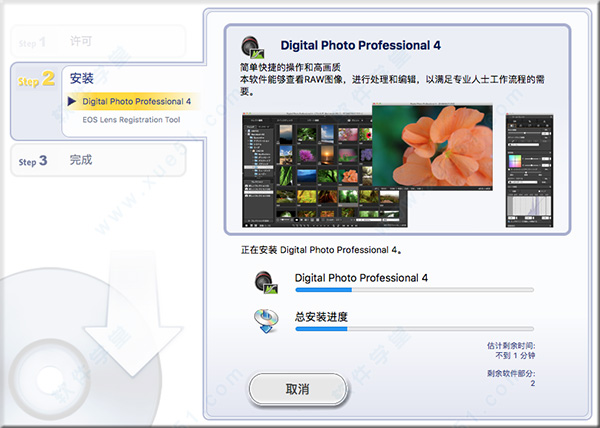Click the tool palette screenshot with histogram

(529, 170)
